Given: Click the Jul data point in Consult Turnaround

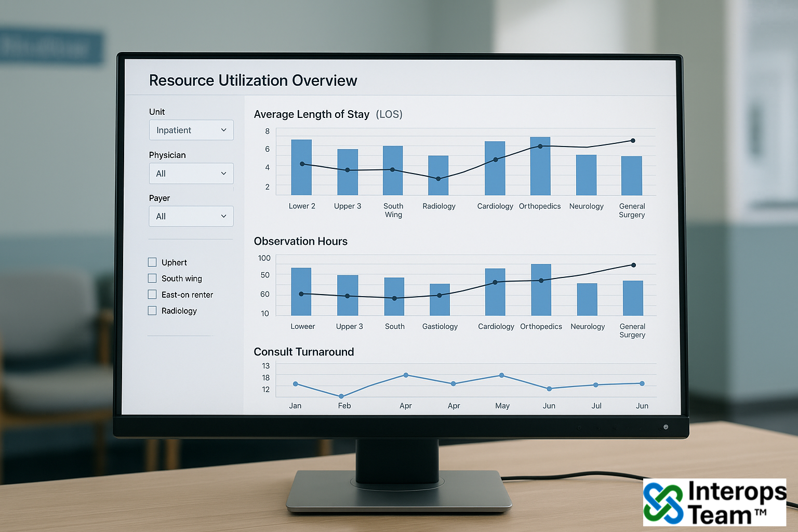Looking at the screenshot, I should tap(596, 385).
